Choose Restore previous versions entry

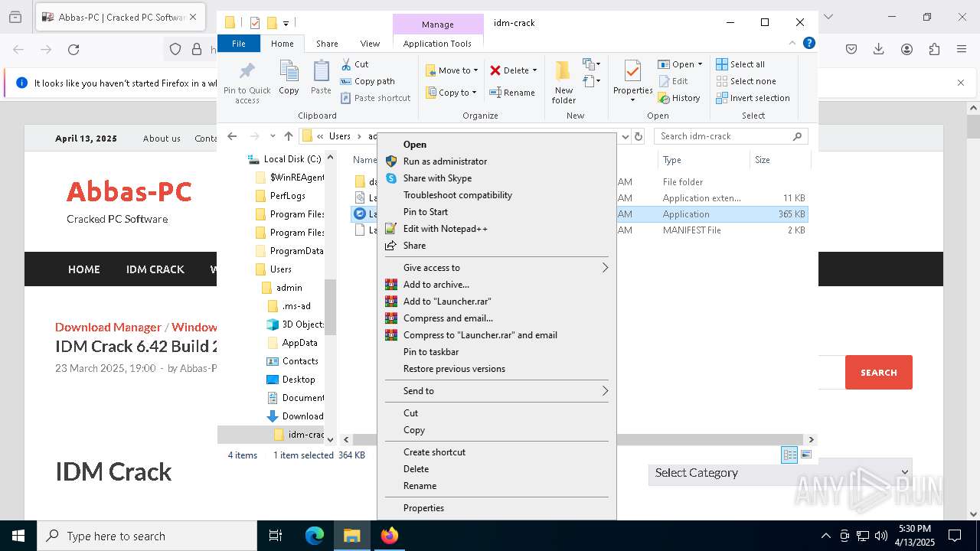tap(497, 369)
